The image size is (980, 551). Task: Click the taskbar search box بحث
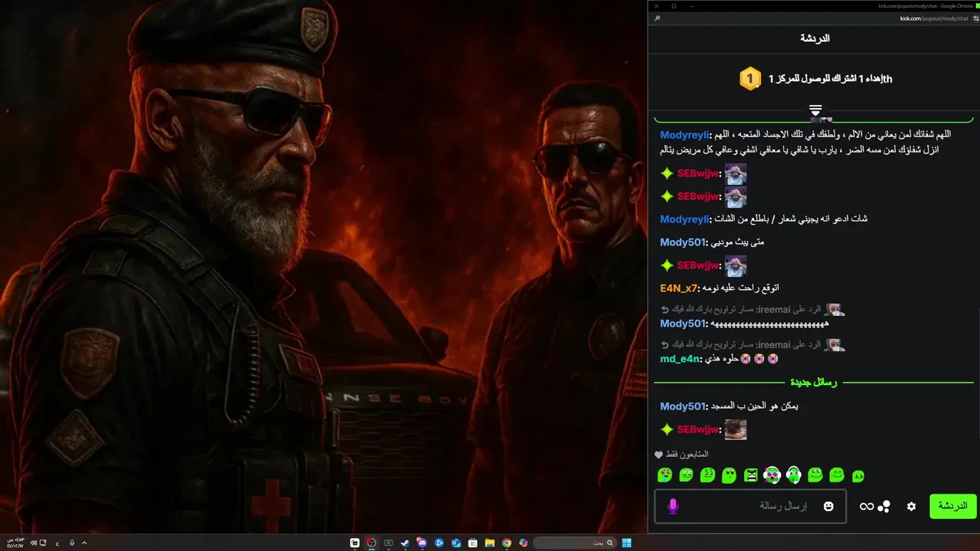(x=575, y=543)
